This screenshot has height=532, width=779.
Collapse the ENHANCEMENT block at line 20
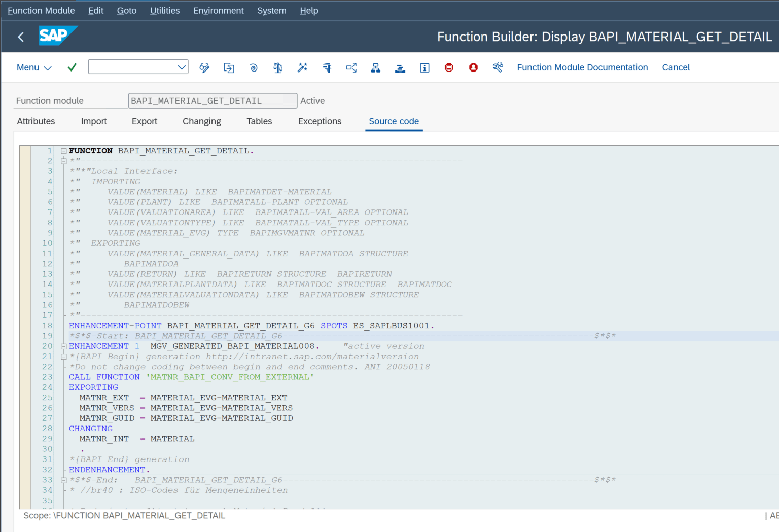point(63,346)
